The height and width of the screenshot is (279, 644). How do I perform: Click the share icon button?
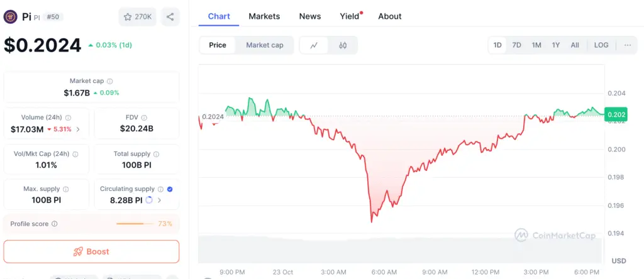[170, 17]
